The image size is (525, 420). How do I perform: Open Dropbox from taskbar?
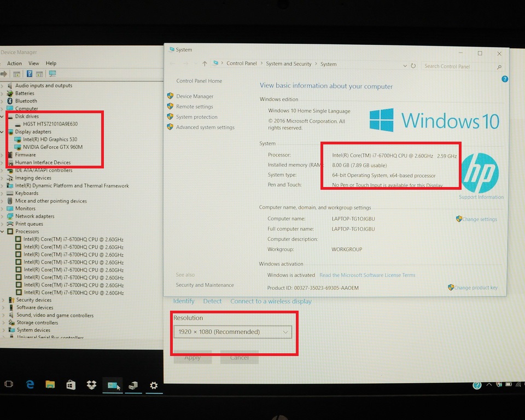coord(91,385)
